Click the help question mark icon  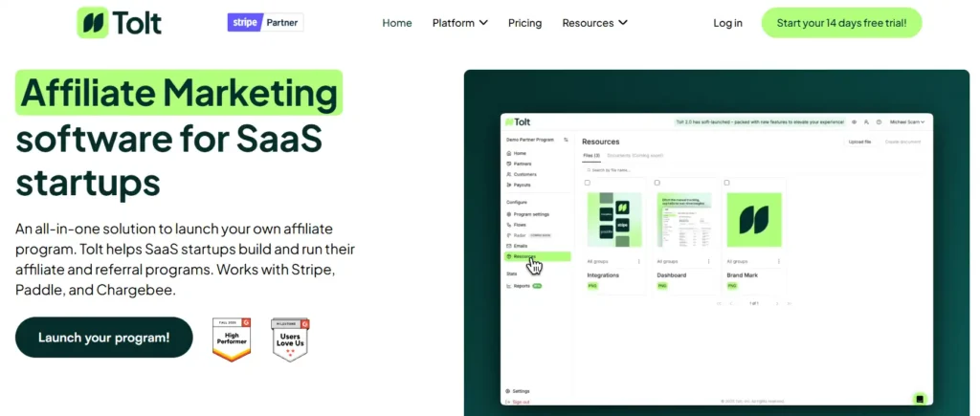coord(879,121)
